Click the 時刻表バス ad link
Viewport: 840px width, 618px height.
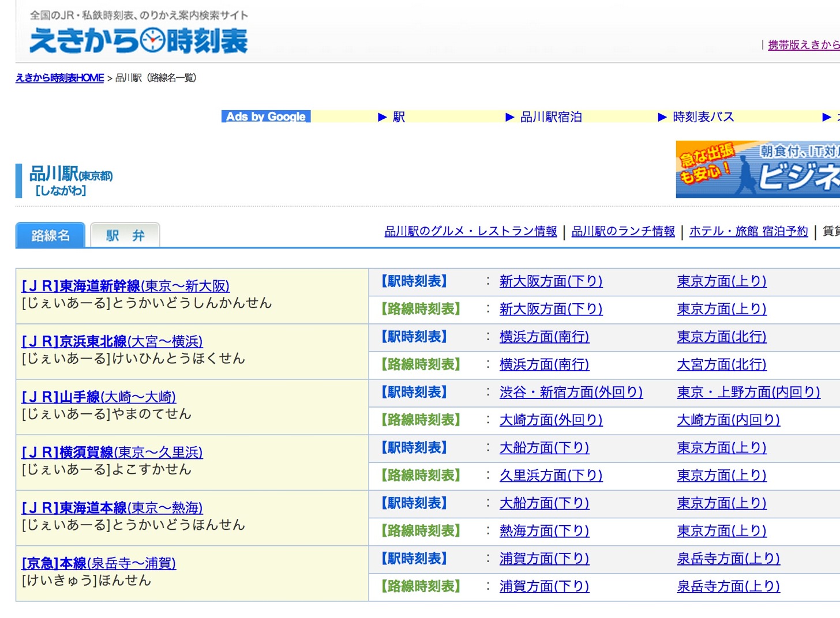click(703, 117)
